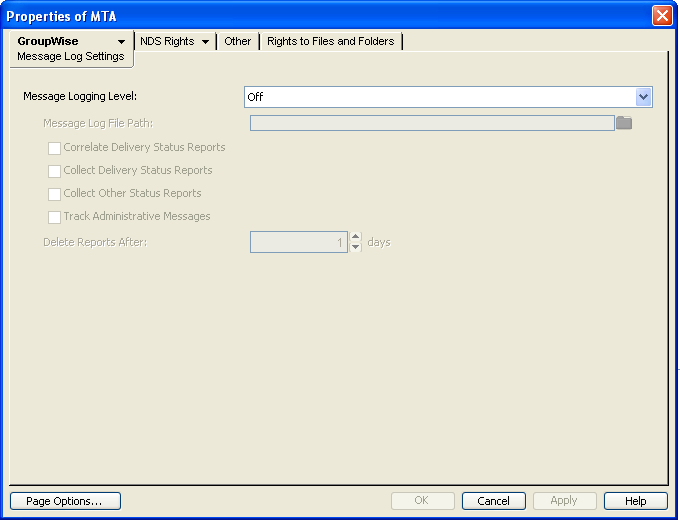Decrease Delete Reports After days value

356,247
